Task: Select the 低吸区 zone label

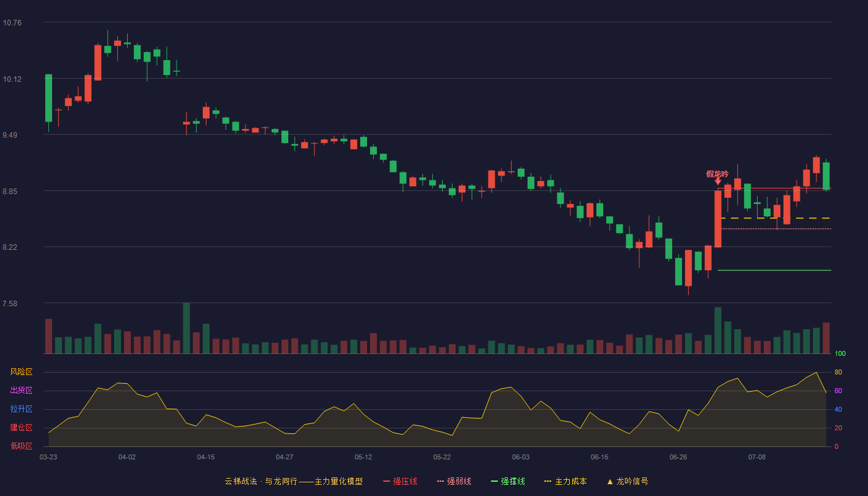Action: [x=21, y=446]
